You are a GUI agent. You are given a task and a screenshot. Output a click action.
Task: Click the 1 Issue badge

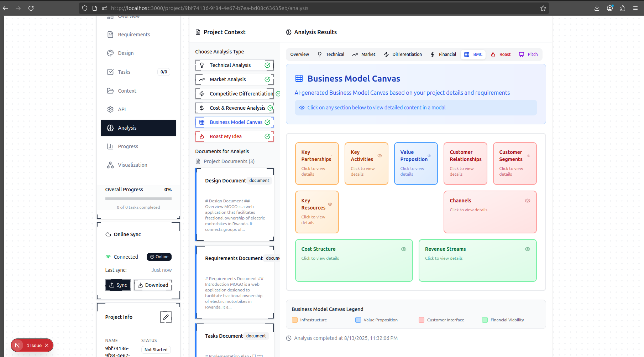click(x=32, y=345)
